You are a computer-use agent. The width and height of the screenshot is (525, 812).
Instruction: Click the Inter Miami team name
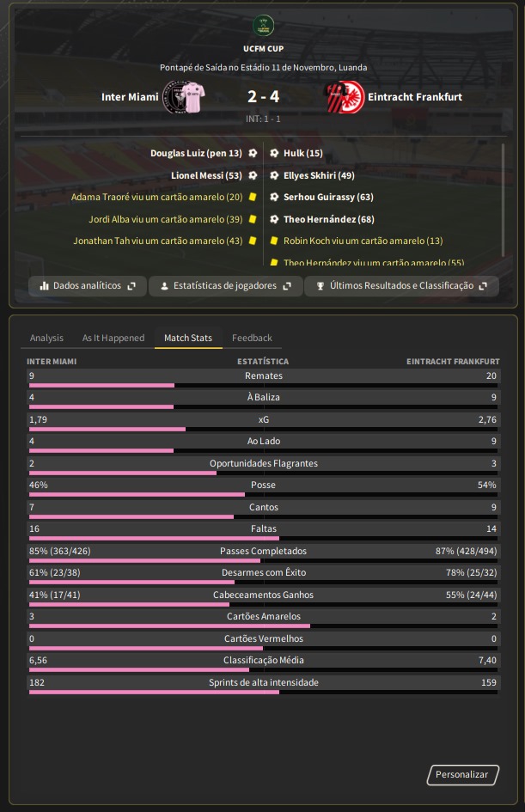click(x=130, y=97)
